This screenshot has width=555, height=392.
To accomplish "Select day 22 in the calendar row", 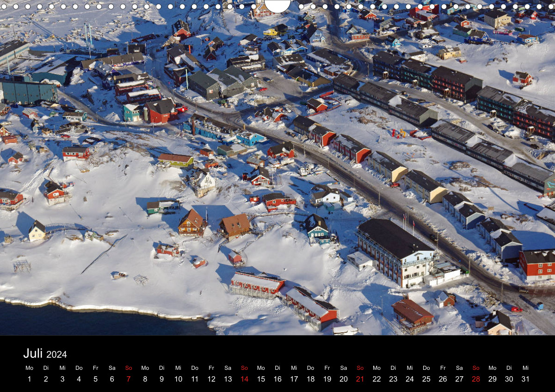I will click(376, 379).
